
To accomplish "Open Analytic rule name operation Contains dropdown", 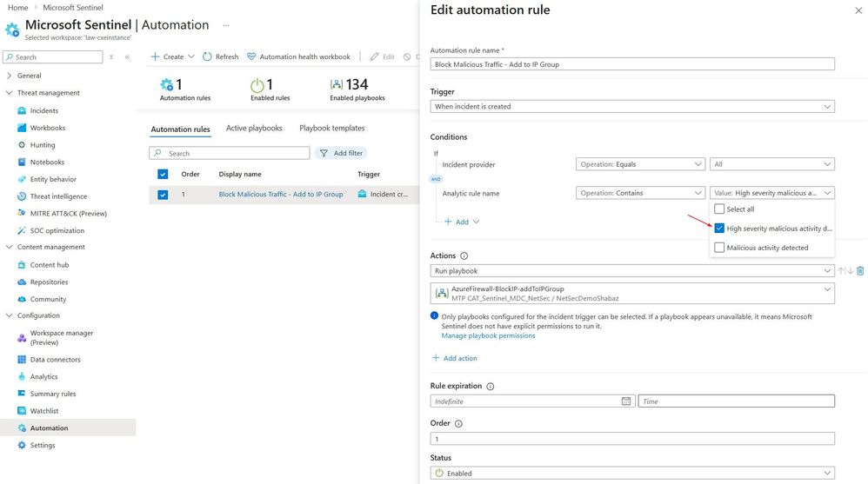I will pos(640,193).
